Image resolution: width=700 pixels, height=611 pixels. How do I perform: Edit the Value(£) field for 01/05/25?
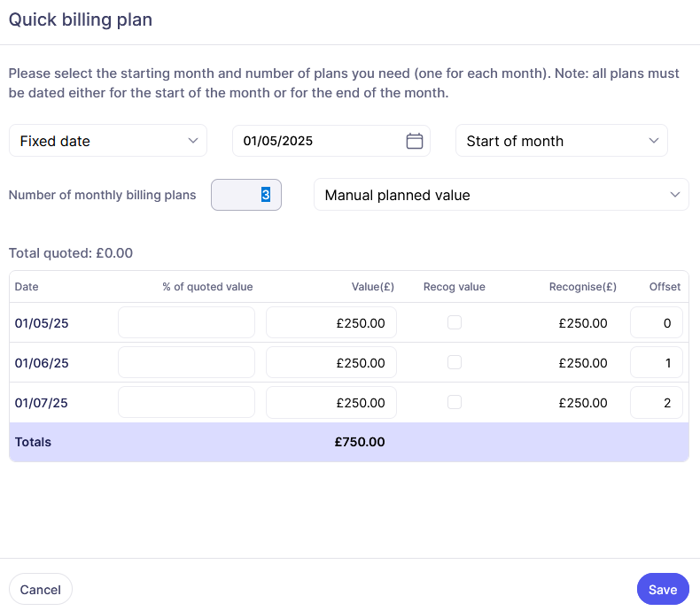(x=331, y=323)
